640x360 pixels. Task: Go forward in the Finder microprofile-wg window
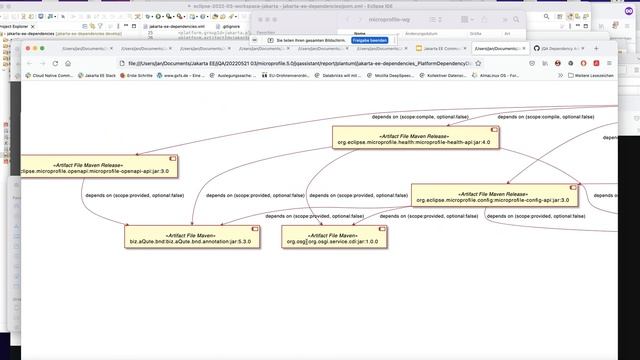[x=360, y=20]
